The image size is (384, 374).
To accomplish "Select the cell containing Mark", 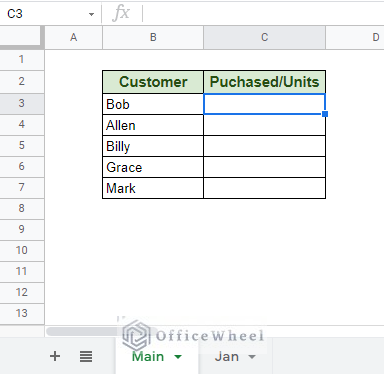I will tap(153, 188).
